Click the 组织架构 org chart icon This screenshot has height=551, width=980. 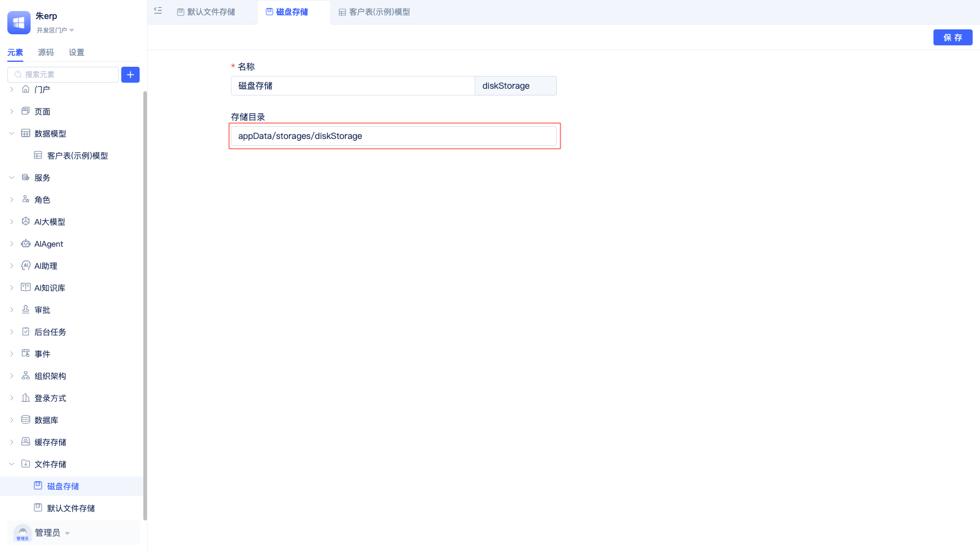point(26,376)
